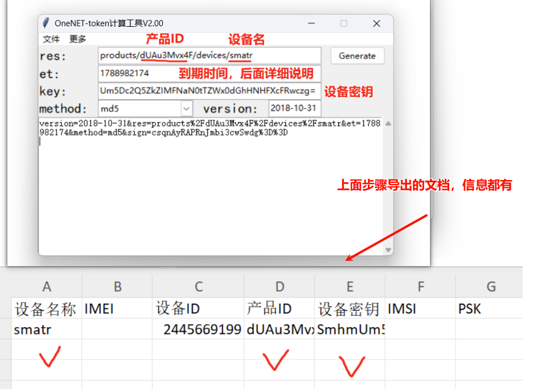This screenshot has height=392, width=537.
Task: Open the 更多 menu
Action: coord(77,39)
